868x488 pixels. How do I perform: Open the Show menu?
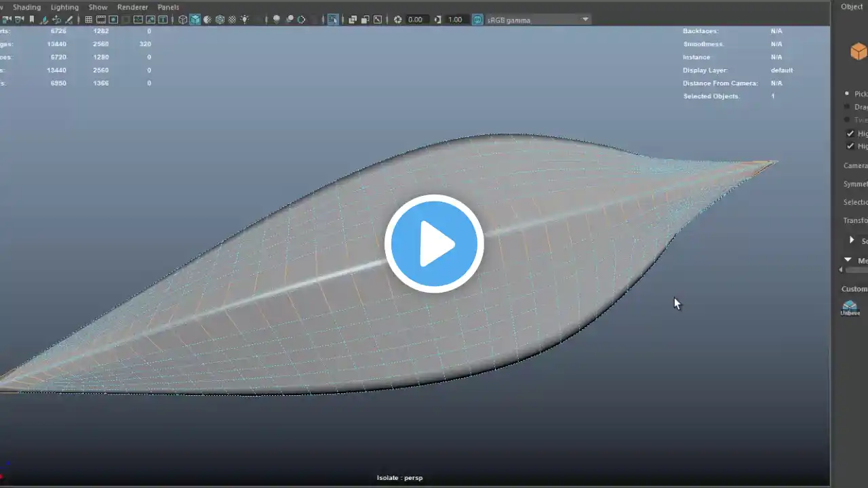coord(98,7)
